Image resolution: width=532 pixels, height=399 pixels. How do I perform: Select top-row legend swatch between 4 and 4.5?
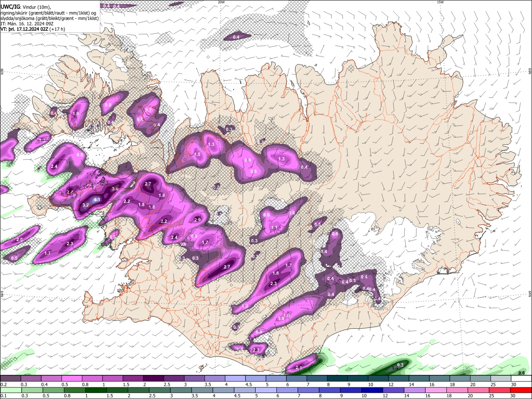click(x=235, y=379)
